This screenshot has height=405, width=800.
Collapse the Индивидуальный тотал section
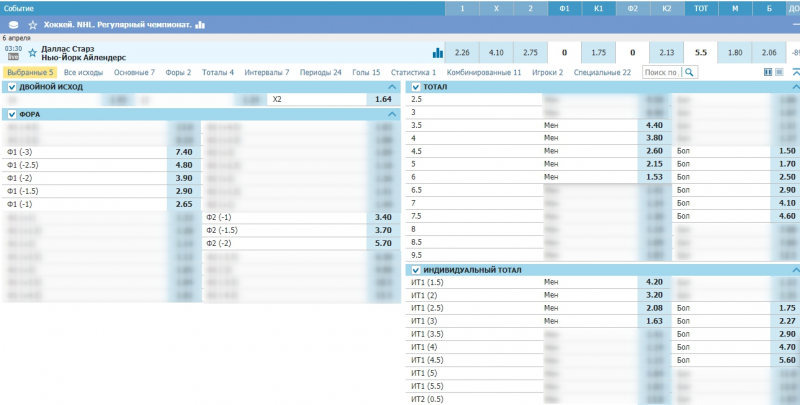[x=795, y=270]
